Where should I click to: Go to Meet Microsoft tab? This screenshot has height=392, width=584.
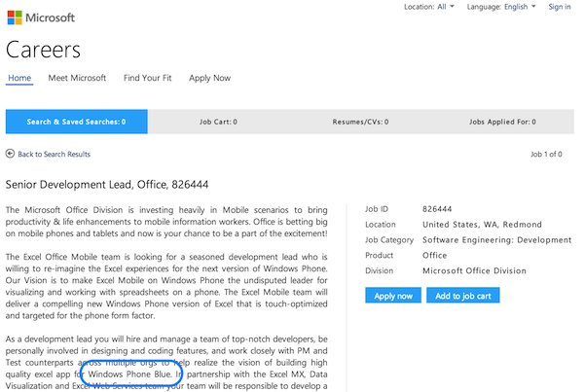pos(77,78)
